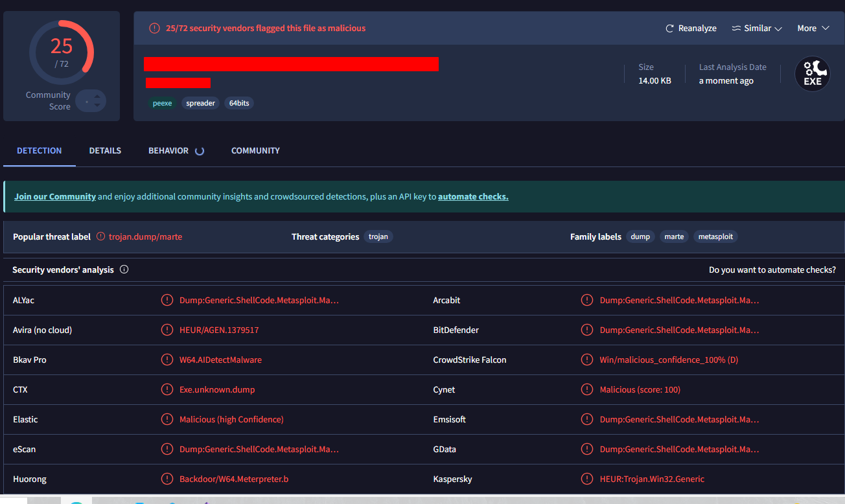Click the metasploit family label chip
The image size is (845, 504).
click(715, 236)
